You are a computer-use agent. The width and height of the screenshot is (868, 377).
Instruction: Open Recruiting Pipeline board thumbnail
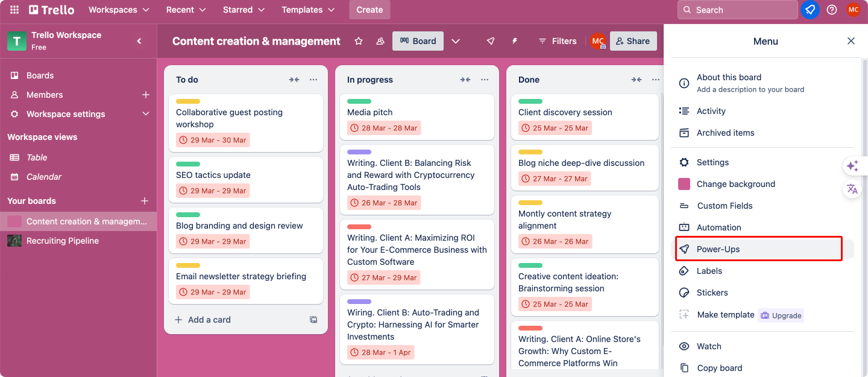coord(14,241)
